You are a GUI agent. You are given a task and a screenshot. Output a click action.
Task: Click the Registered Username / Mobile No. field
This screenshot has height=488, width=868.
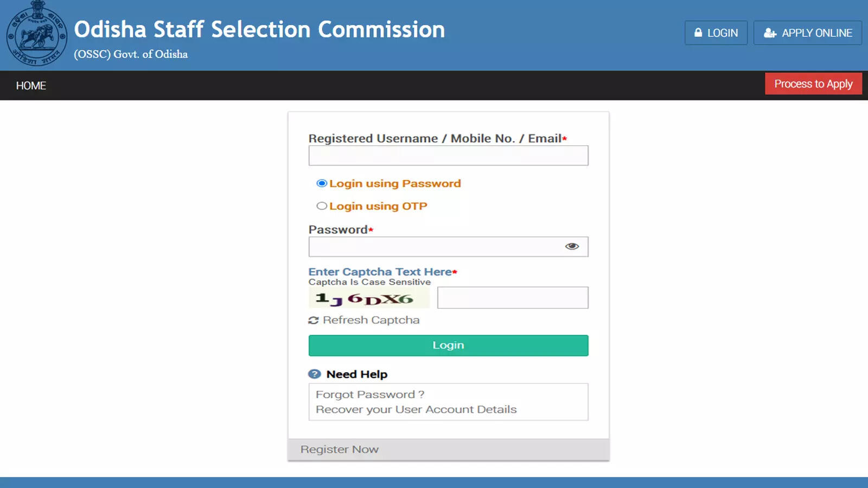448,155
